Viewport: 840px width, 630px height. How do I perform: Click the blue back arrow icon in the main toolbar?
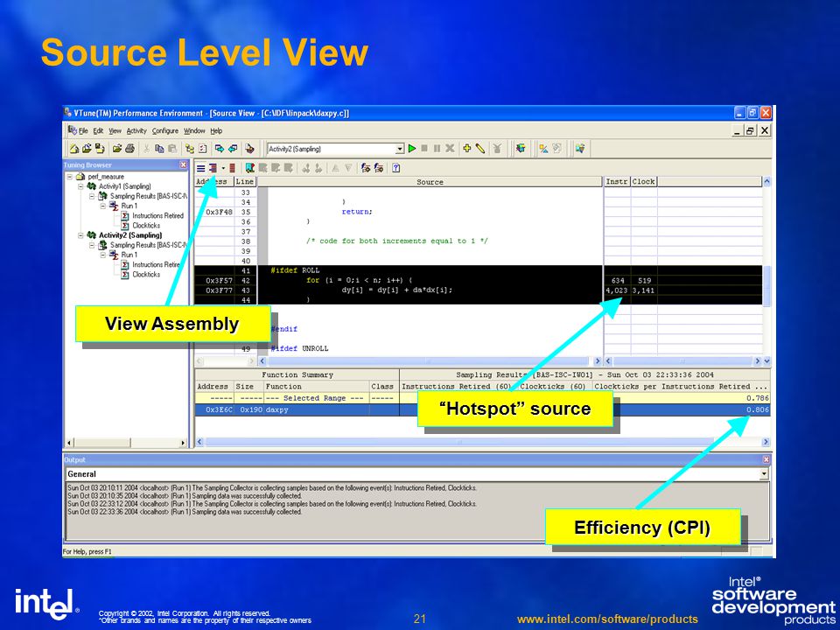233,149
